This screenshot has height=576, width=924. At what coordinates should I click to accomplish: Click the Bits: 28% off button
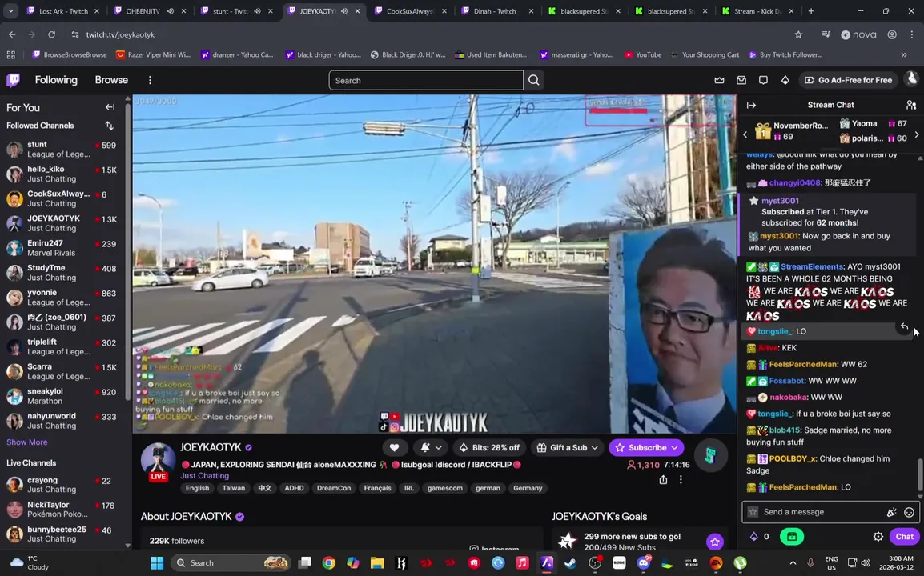click(490, 448)
